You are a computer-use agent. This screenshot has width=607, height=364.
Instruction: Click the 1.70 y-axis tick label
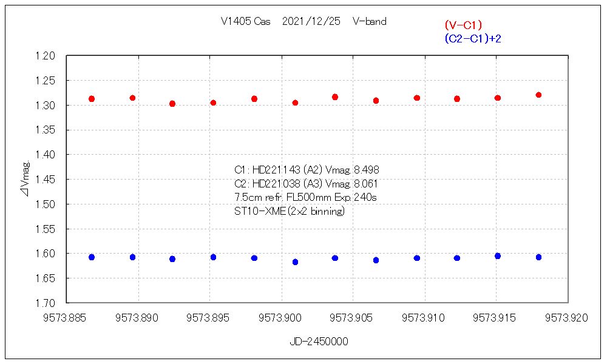pyautogui.click(x=46, y=303)
